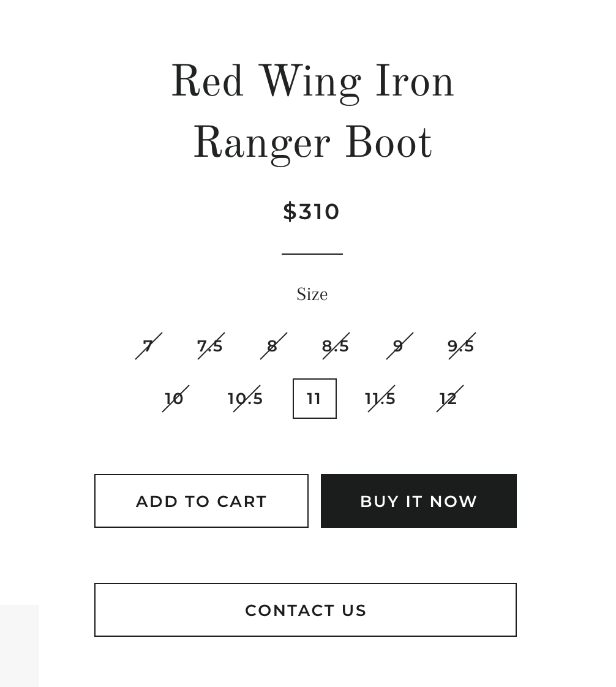The image size is (616, 687).
Task: Pick size 10 swatch
Action: [175, 399]
